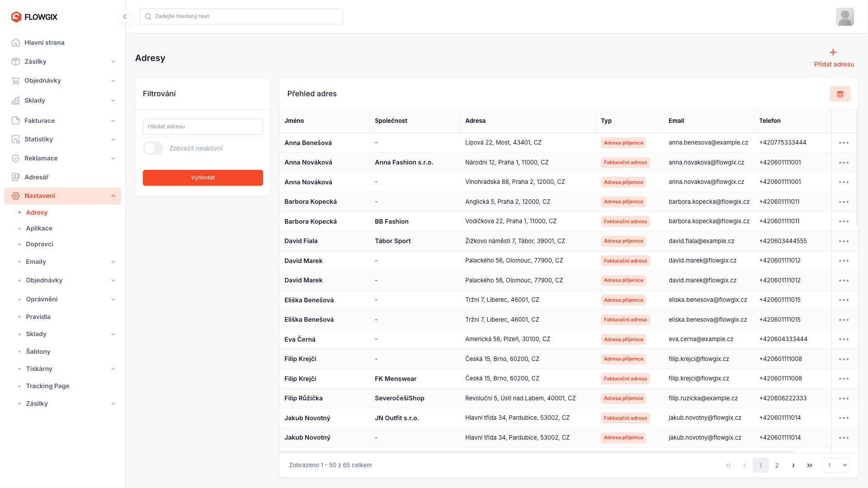868x488 pixels.
Task: Expand the Emaily submenu
Action: (x=113, y=262)
